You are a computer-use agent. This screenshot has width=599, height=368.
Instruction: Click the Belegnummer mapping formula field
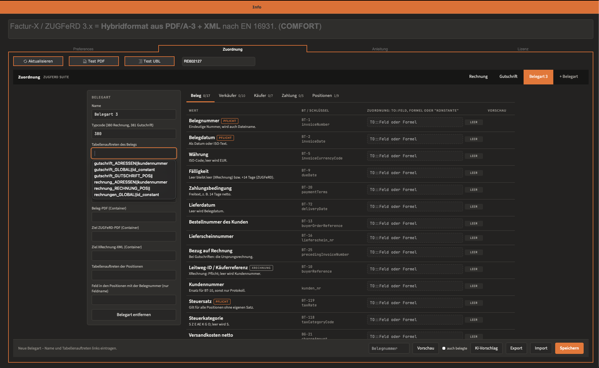pyautogui.click(x=414, y=122)
